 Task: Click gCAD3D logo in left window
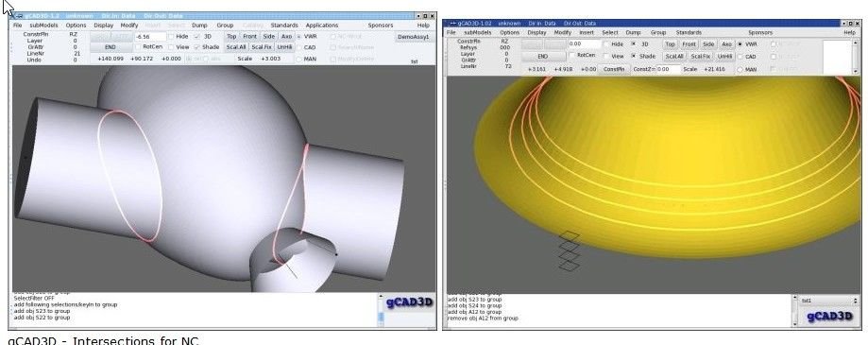(409, 302)
